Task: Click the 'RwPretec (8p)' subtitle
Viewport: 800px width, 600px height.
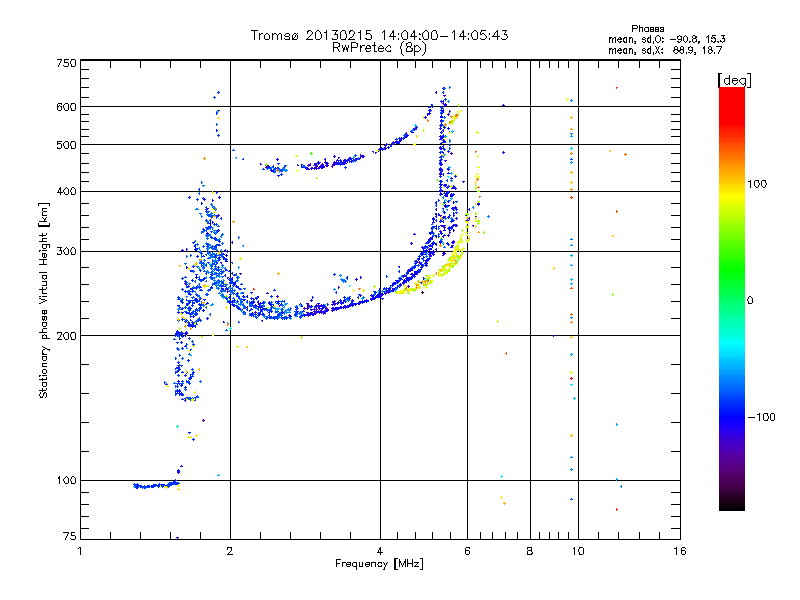Action: click(379, 48)
